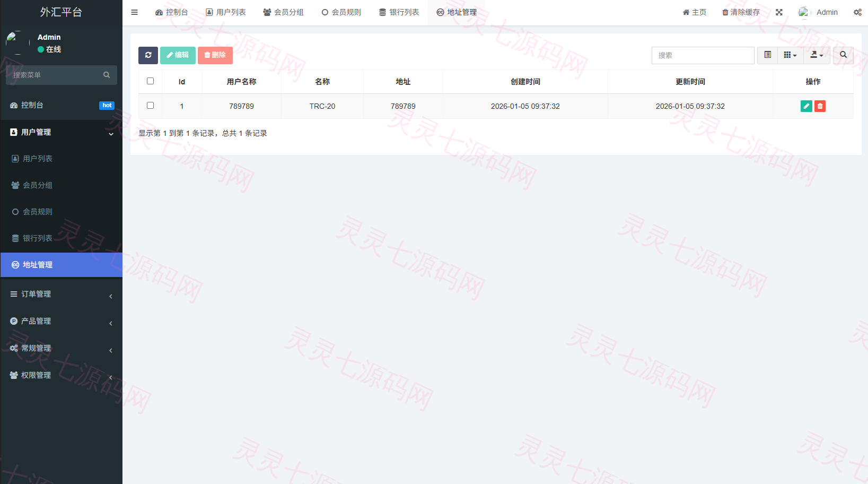
Task: Expand the 常规管理 sidebar menu
Action: [62, 348]
